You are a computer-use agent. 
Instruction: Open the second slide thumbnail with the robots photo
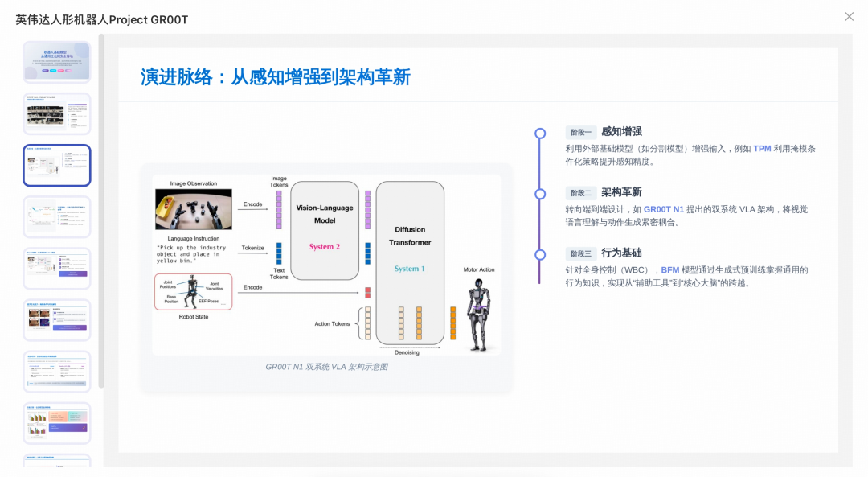(x=57, y=113)
